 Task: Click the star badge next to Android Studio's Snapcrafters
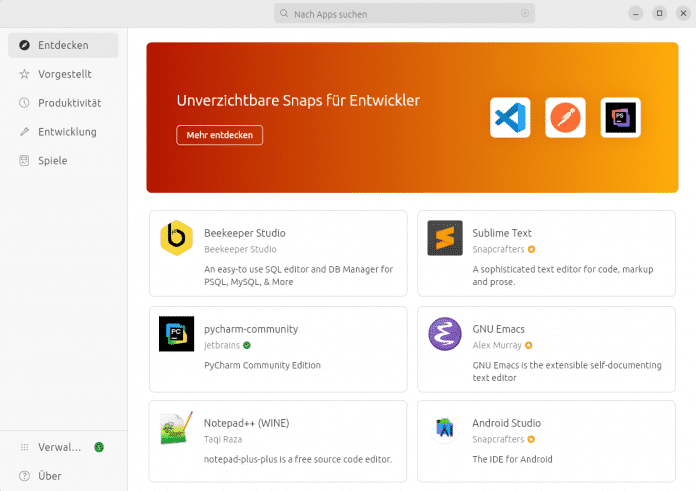tap(531, 440)
